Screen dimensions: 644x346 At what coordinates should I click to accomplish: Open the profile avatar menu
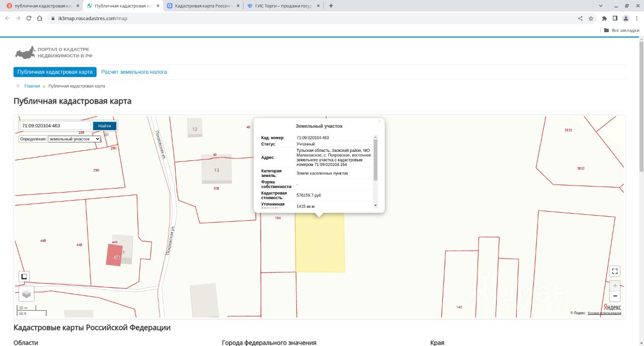click(x=625, y=18)
